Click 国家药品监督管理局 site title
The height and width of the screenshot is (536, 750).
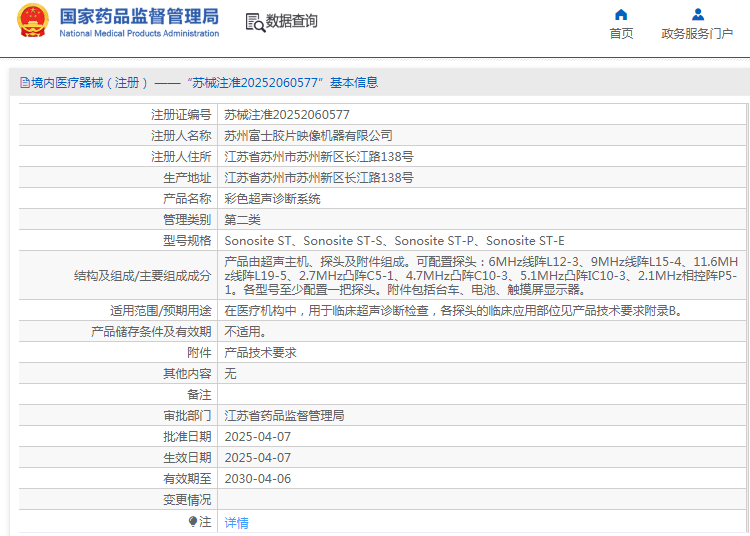coord(139,16)
